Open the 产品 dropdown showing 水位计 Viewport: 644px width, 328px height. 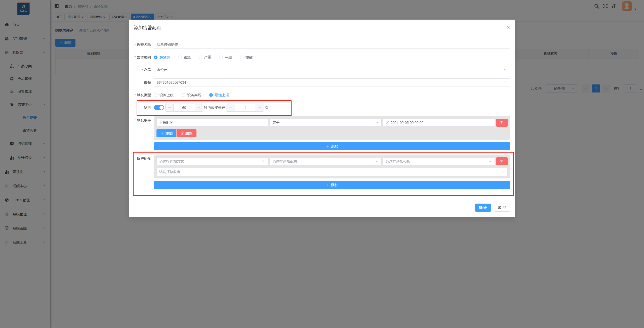(332, 70)
